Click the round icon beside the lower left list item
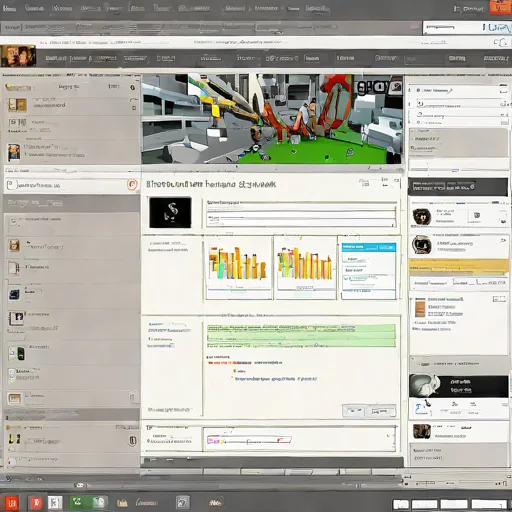512x512 pixels. coord(133,441)
